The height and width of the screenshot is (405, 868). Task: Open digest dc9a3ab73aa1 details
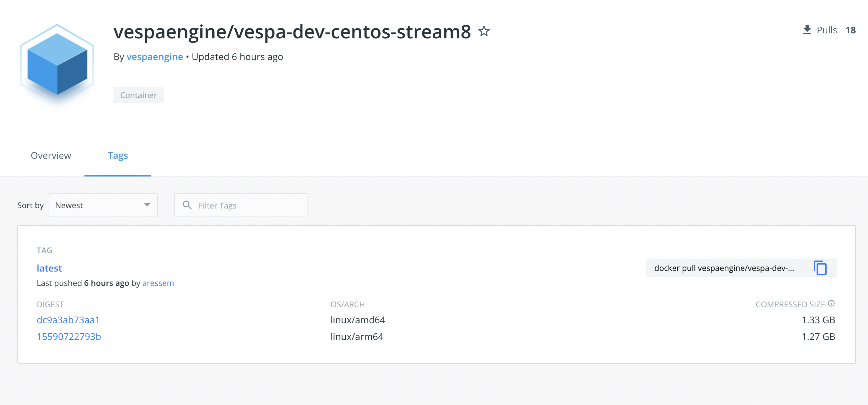click(x=68, y=320)
